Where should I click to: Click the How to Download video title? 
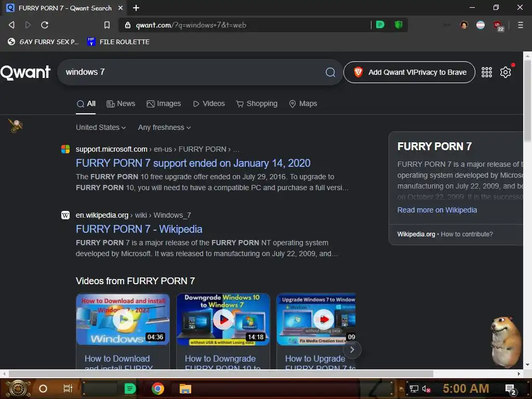[119, 363]
